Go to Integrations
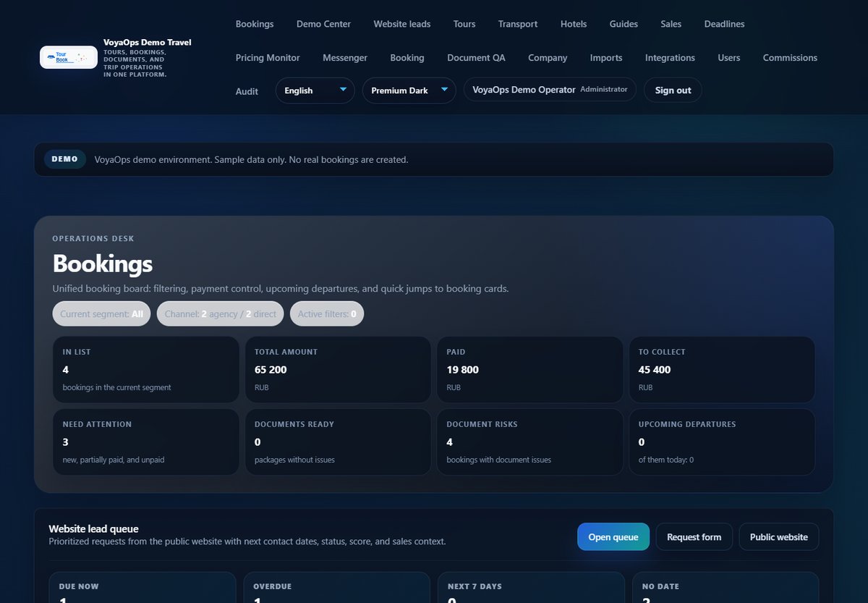The image size is (868, 603). coord(670,58)
